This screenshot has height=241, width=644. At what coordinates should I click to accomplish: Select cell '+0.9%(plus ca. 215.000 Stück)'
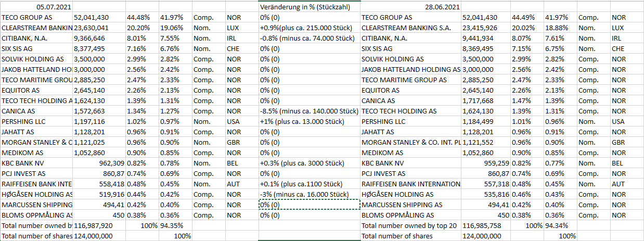coord(310,28)
